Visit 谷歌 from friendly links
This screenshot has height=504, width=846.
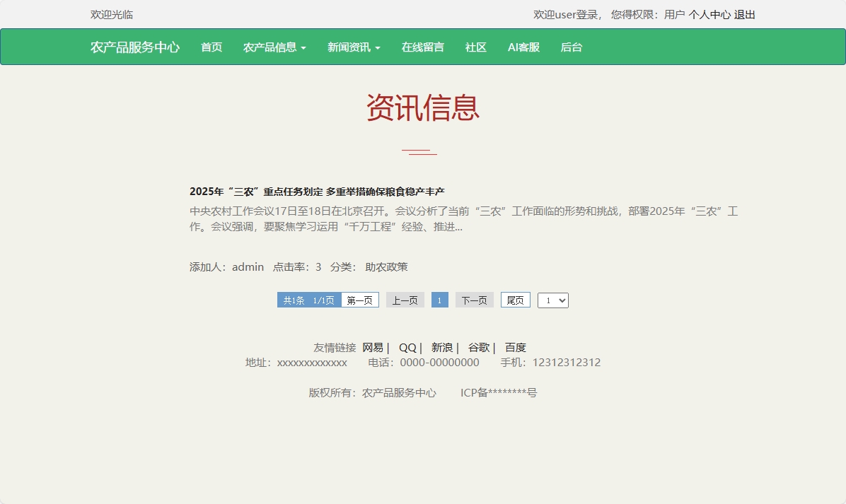(x=478, y=347)
